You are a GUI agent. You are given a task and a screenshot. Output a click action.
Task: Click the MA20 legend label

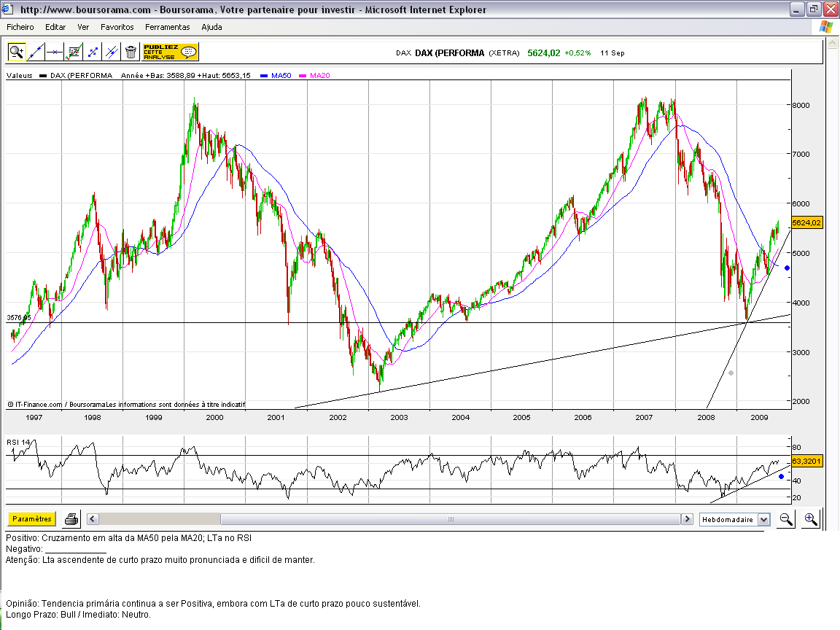coord(320,76)
